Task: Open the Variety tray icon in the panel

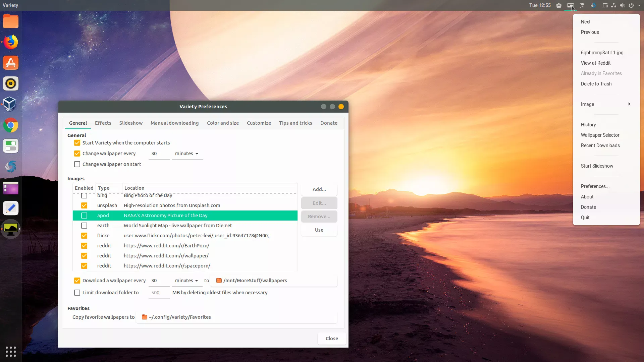Action: [x=570, y=5]
